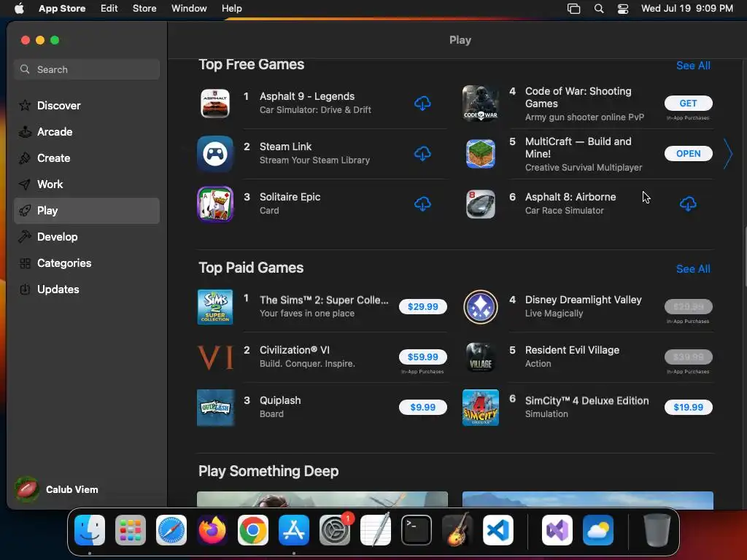Open Launchpad from the Dock

131,530
